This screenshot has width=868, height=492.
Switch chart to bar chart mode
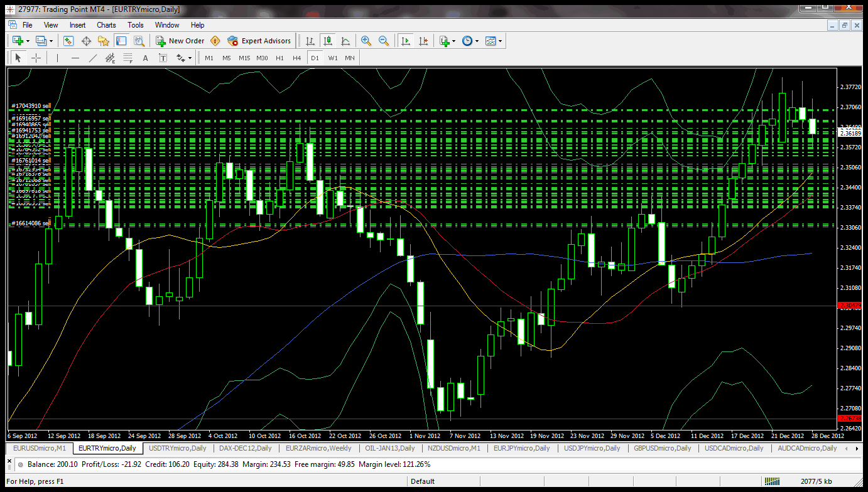310,41
